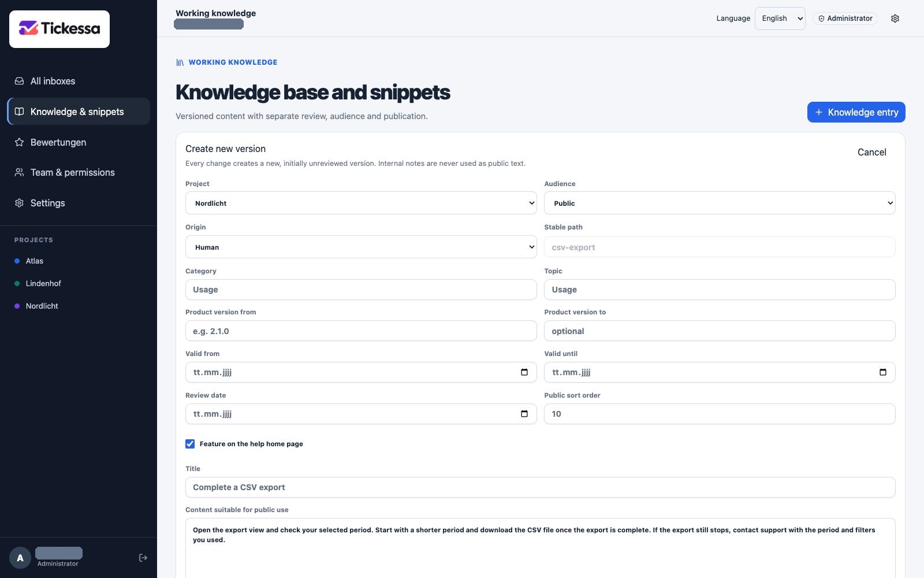The image size is (924, 578).
Task: Focus the Product version to field
Action: pos(720,331)
